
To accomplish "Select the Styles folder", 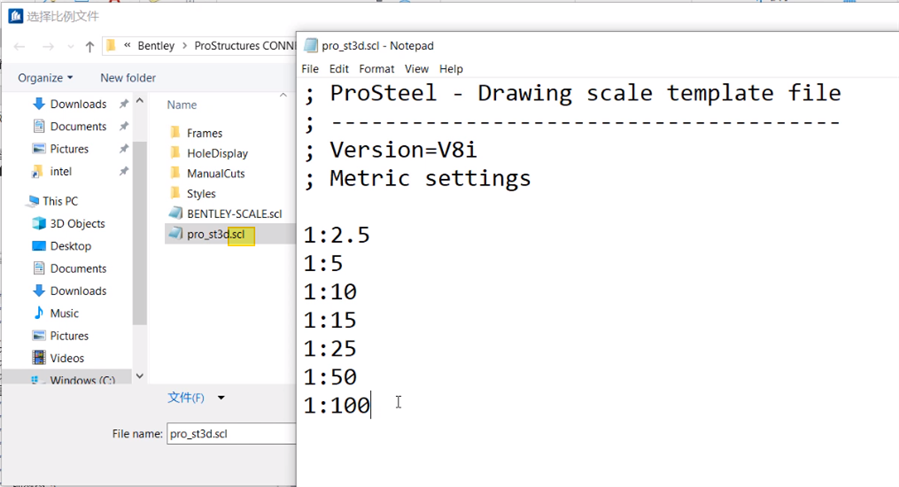I will pyautogui.click(x=201, y=193).
